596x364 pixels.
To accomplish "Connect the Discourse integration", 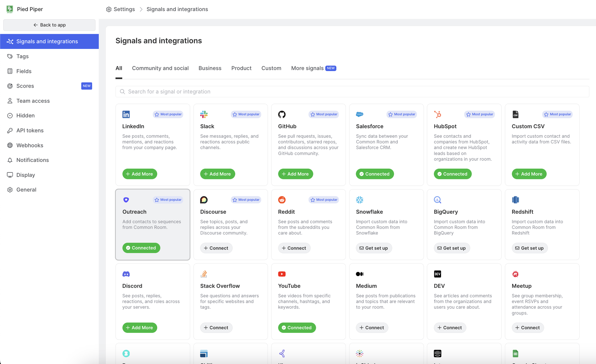I will coord(216,248).
